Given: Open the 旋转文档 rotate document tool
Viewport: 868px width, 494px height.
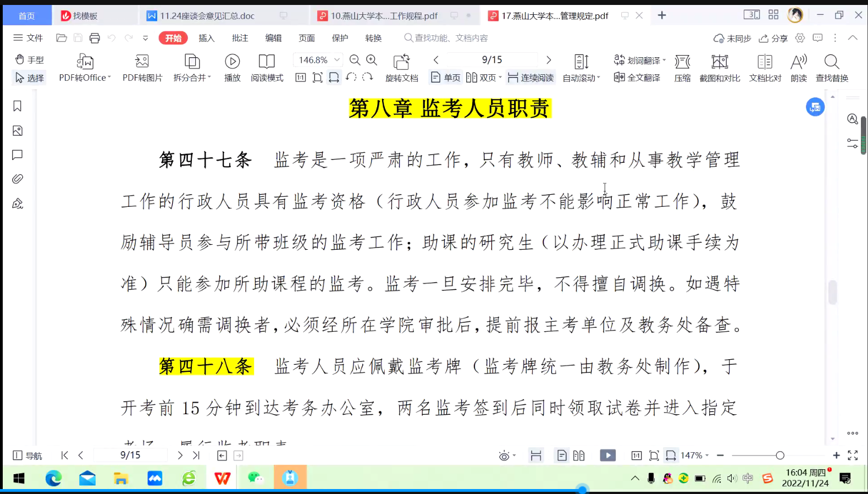Looking at the screenshot, I should click(x=401, y=62).
